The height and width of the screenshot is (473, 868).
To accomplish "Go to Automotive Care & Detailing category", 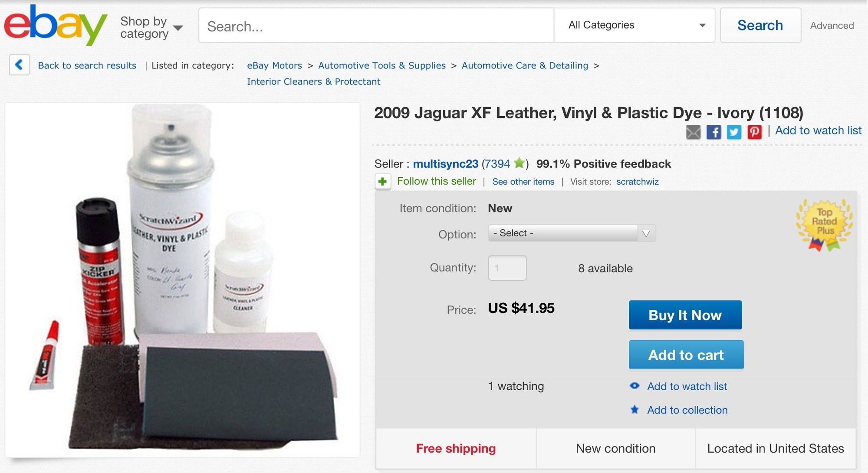I will click(525, 65).
